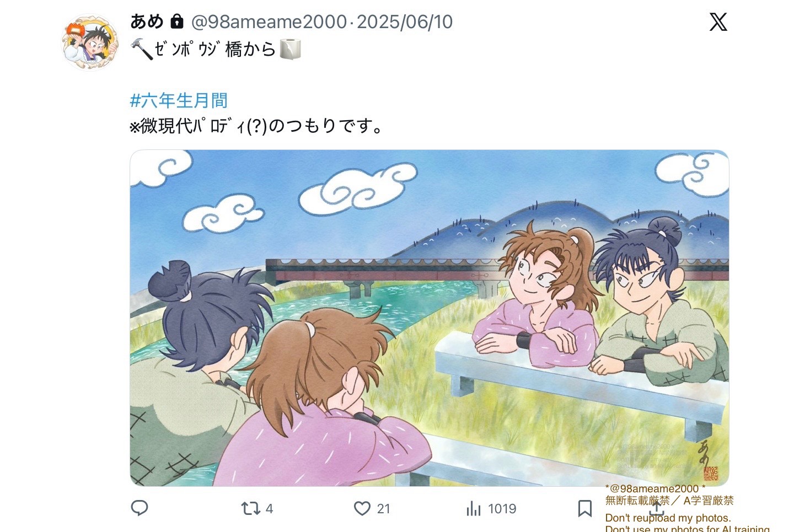Click the like count 21
The width and height of the screenshot is (794, 532).
tap(383, 509)
